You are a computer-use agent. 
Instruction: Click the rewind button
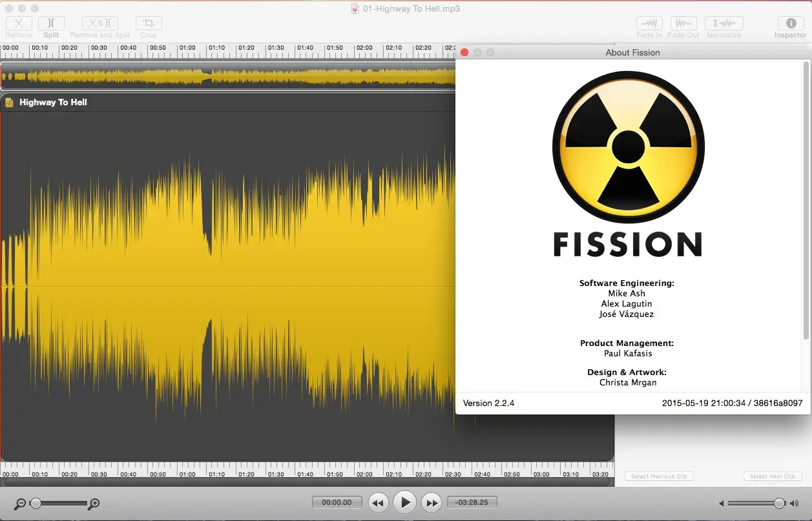pos(379,502)
